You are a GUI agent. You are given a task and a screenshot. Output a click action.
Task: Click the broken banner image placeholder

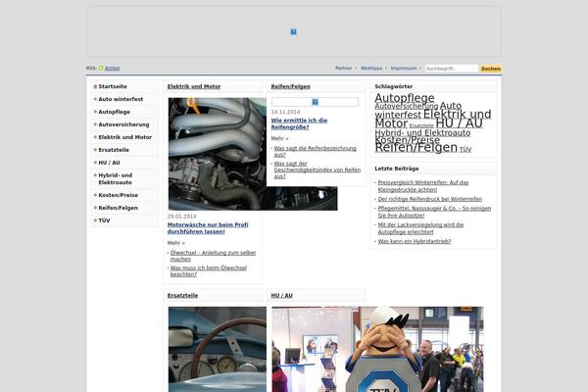294,31
